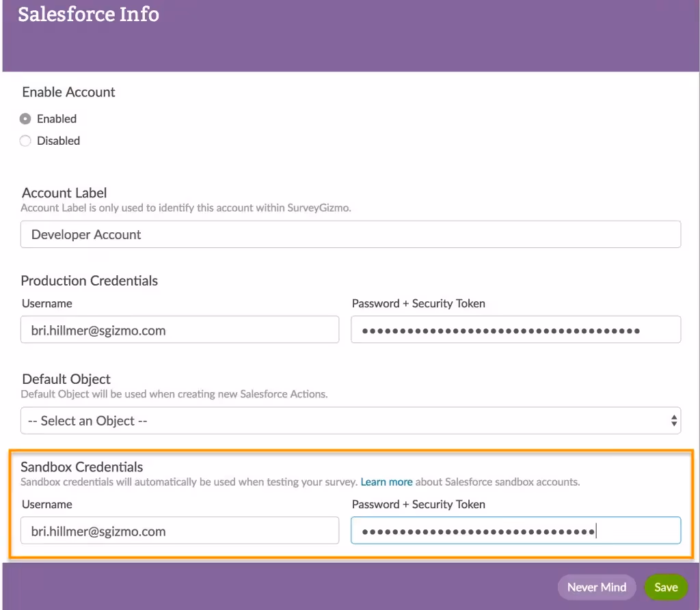The width and height of the screenshot is (700, 610).
Task: Click the Account Label description text
Action: tap(186, 208)
